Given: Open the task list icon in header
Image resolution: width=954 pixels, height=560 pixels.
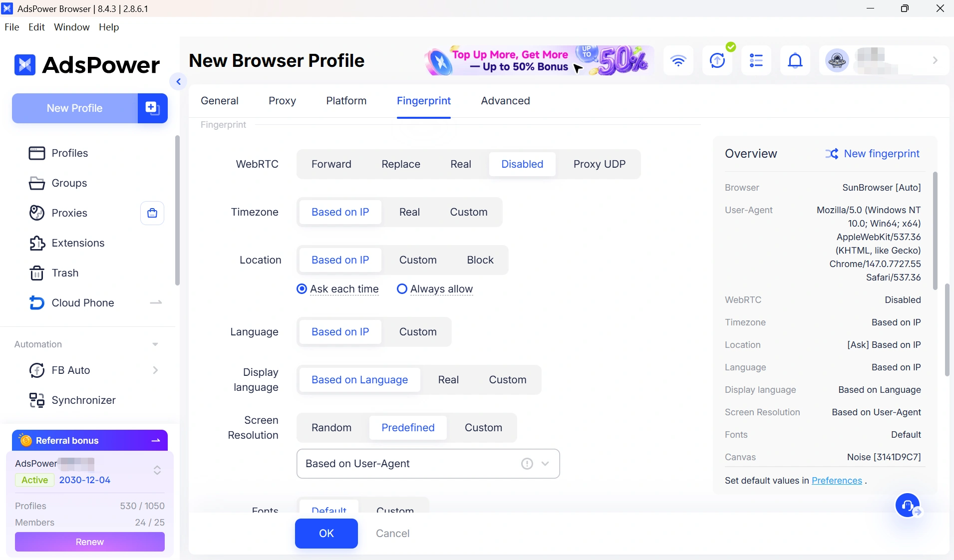Looking at the screenshot, I should [x=756, y=60].
